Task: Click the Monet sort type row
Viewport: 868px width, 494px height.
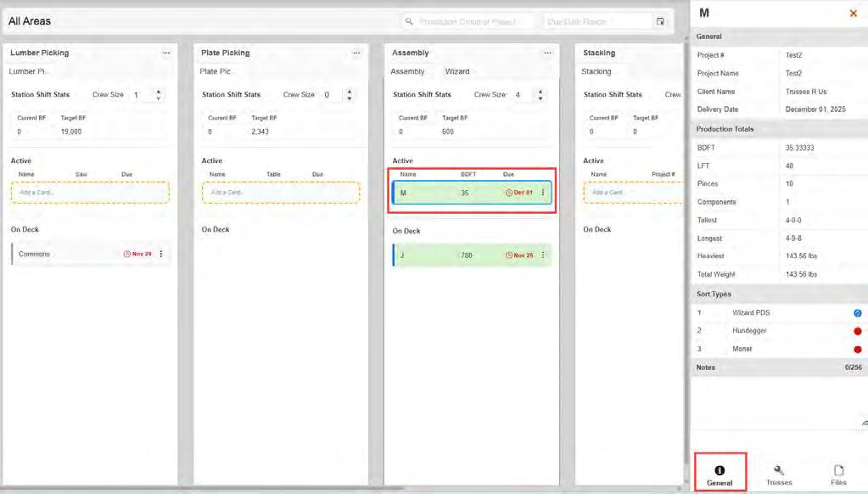Action: tap(779, 349)
